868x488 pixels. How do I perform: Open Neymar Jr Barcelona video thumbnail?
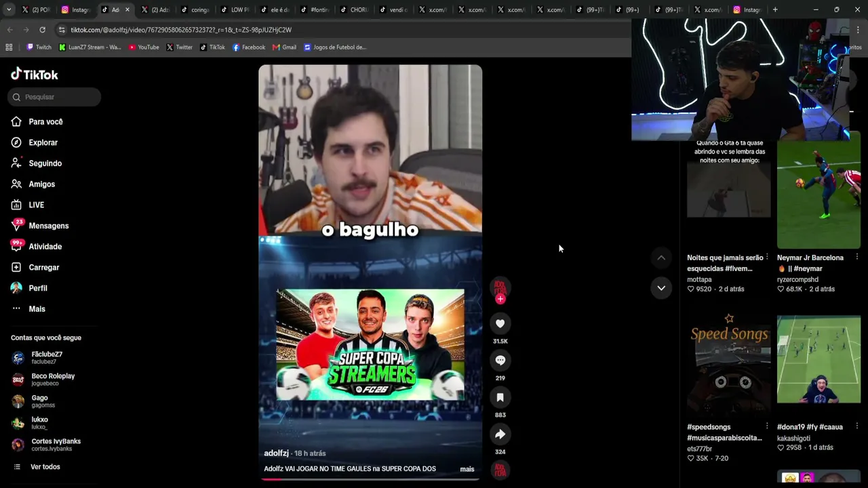click(x=818, y=190)
